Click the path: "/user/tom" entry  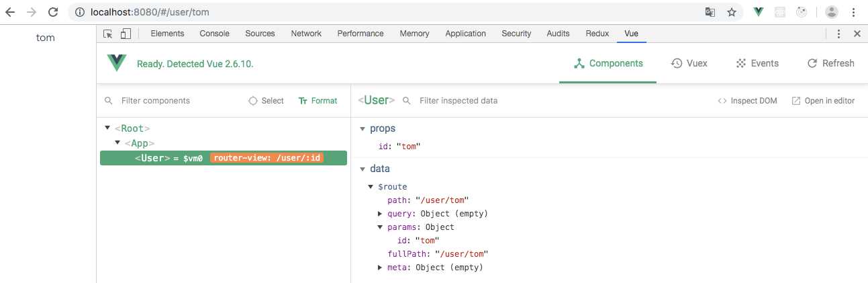(428, 200)
